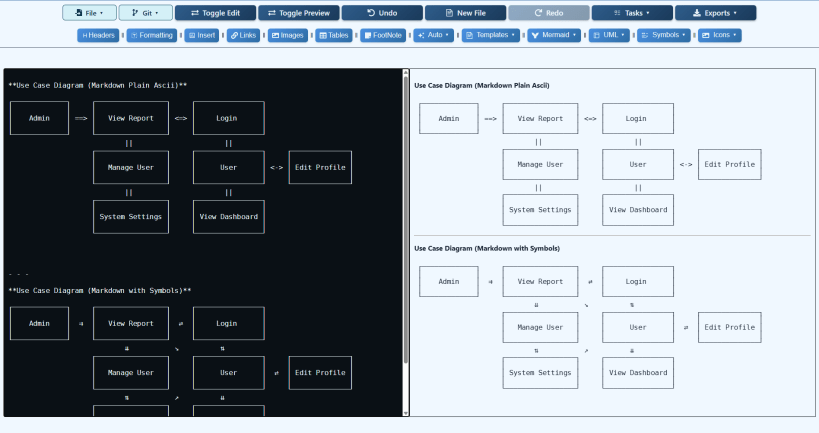This screenshot has width=819, height=433.
Task: Click the preview heading 'Use Case Diagram (Markdown with Symbols)'
Action: tap(487, 248)
